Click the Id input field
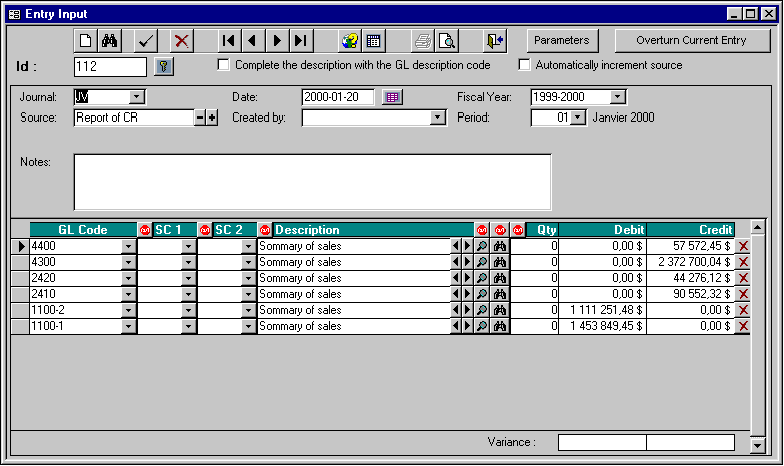 110,66
